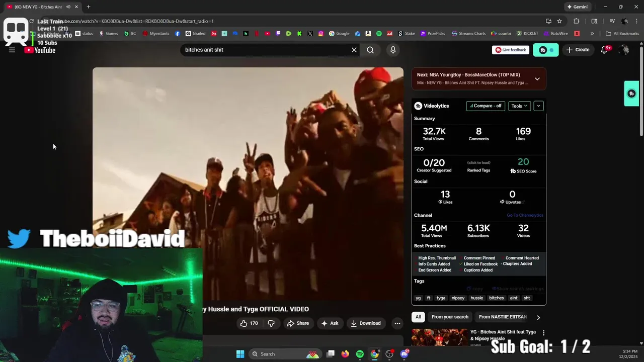Viewport: 644px width, 362px height.
Task: Click the Ask button
Action: coord(330,323)
